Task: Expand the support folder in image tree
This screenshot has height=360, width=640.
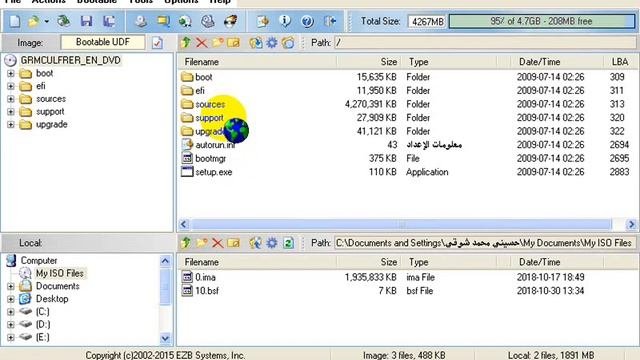Action: 11,111
